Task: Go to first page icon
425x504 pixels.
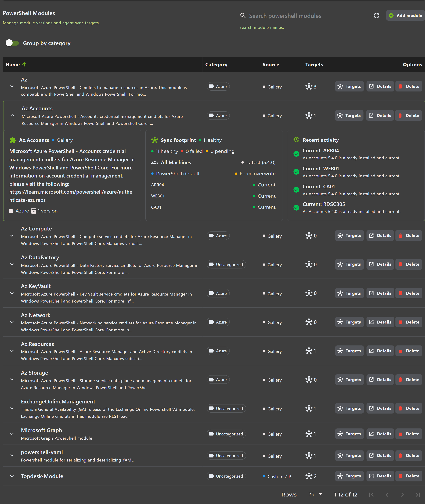Action: 371,495
